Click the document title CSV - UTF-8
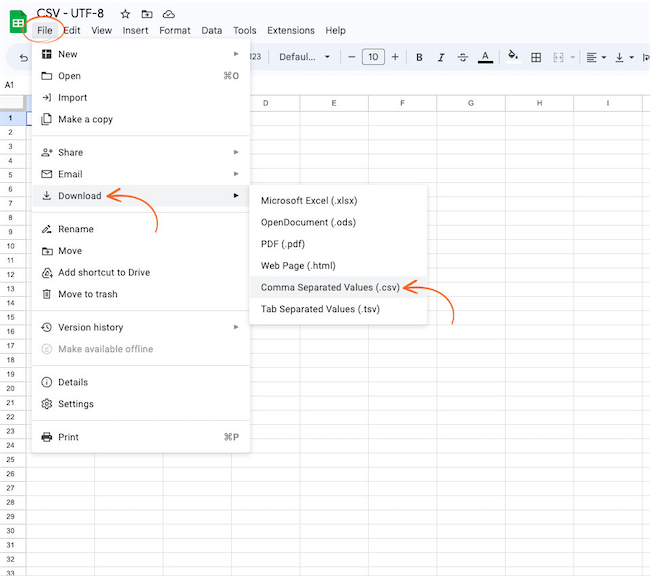 click(x=70, y=13)
